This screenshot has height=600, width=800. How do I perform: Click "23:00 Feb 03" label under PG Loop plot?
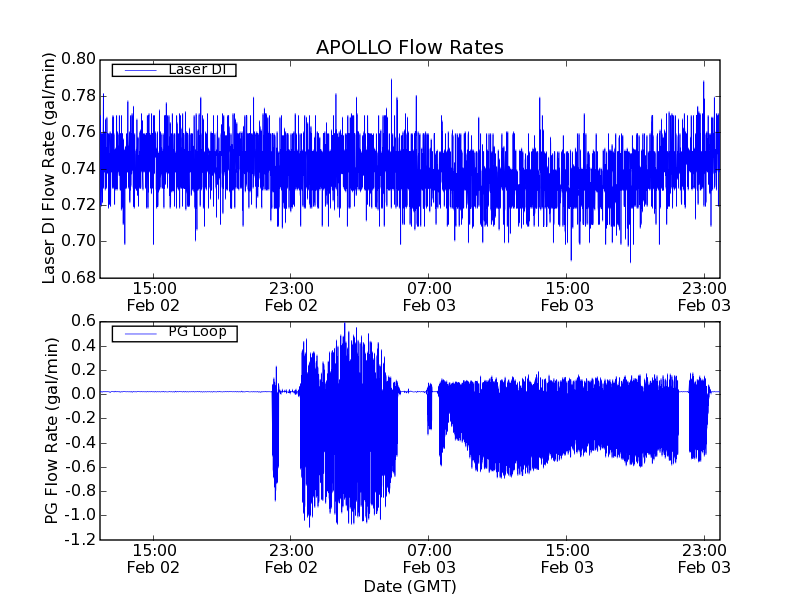pyautogui.click(x=705, y=559)
